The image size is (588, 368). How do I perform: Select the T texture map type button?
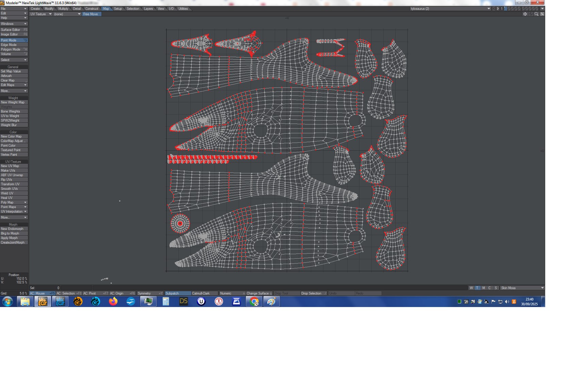click(x=477, y=288)
